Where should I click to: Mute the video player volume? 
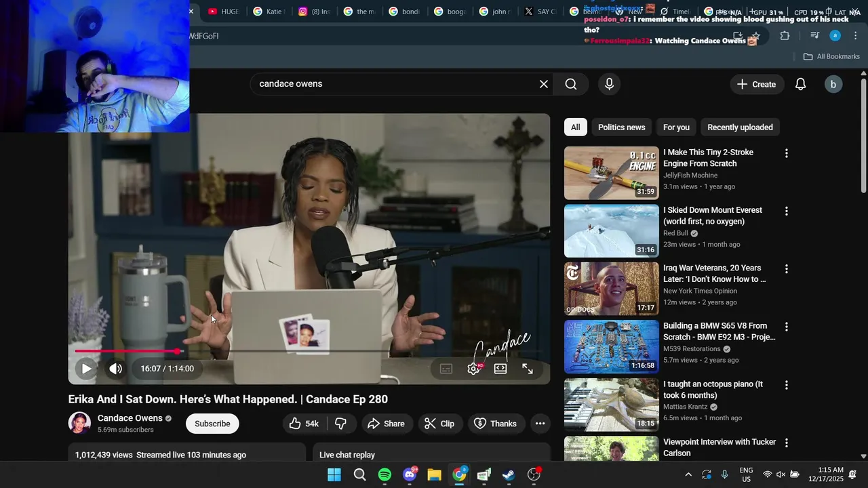(x=116, y=369)
